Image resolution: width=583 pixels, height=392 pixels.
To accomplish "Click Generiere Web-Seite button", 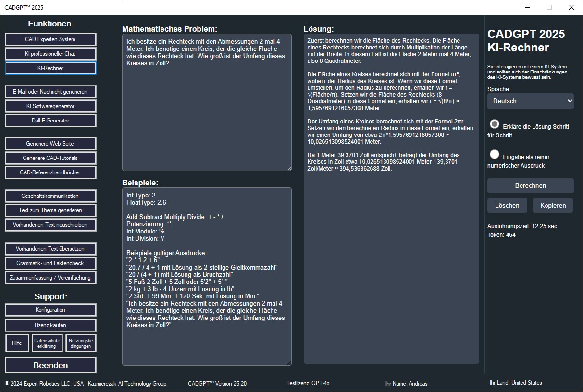I will 50,144.
